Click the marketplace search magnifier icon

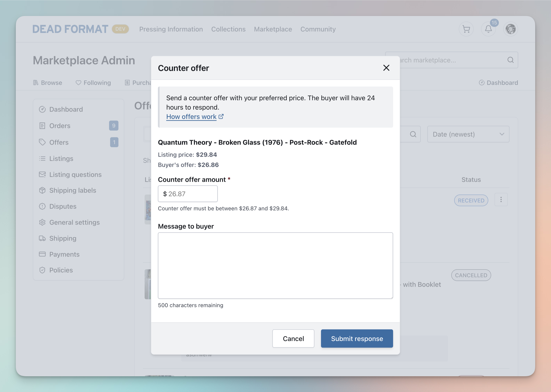[x=510, y=60]
